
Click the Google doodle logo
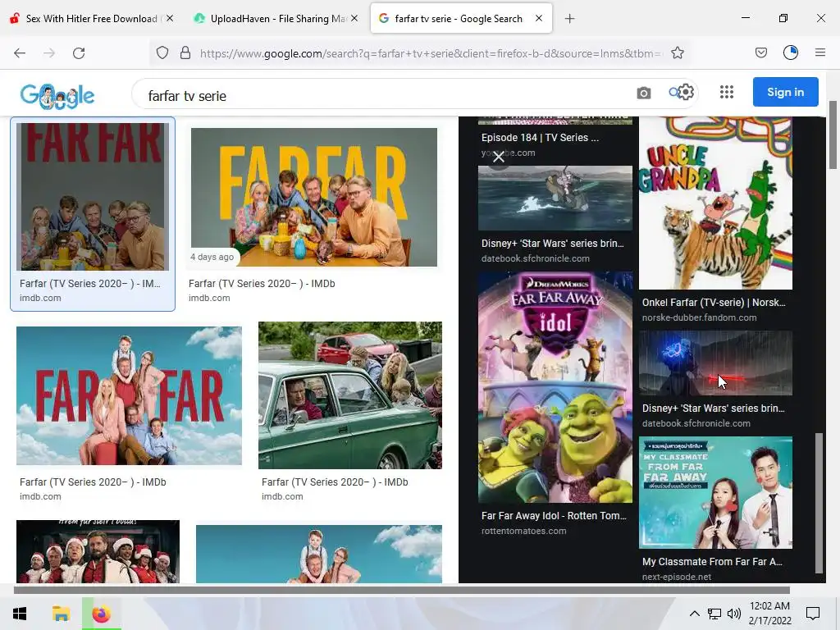(57, 97)
